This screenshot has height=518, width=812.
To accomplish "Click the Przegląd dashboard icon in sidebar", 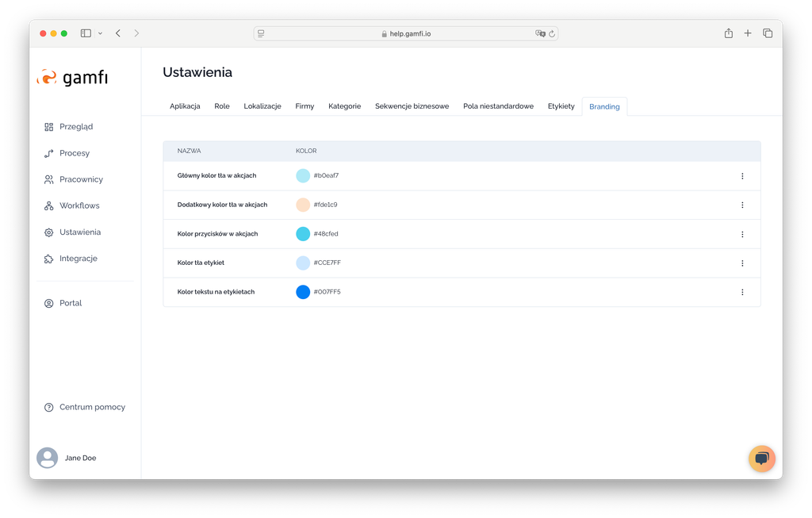I will click(48, 127).
